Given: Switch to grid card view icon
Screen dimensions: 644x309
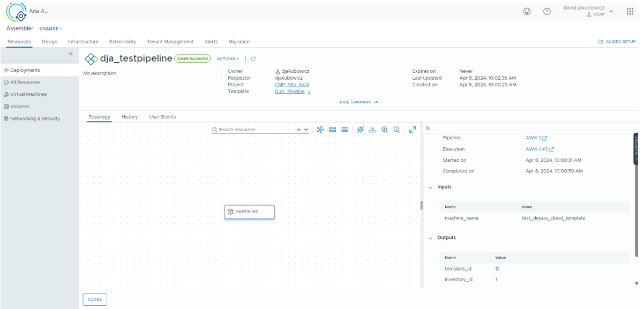Looking at the screenshot, I should click(x=333, y=130).
